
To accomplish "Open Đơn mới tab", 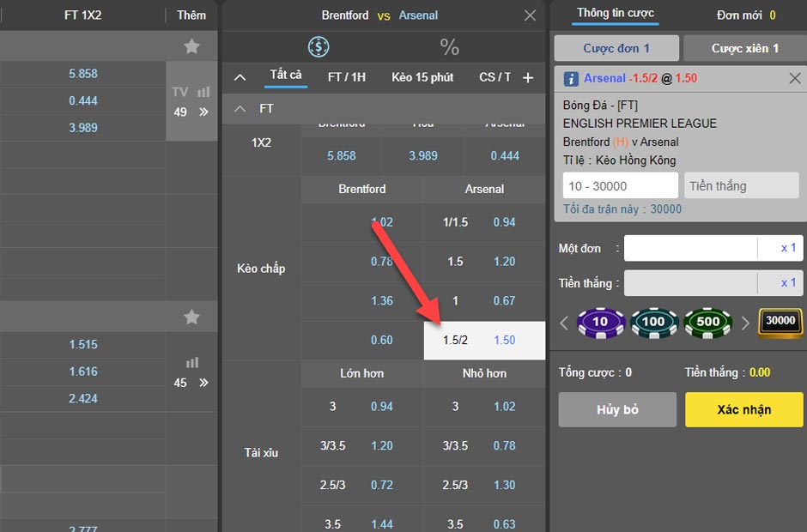I will [746, 15].
